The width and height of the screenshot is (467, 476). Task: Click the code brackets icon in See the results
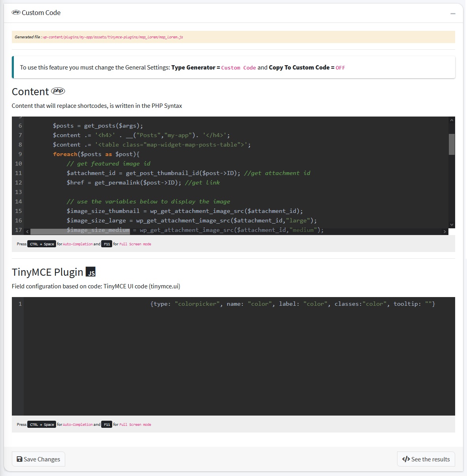pos(406,459)
